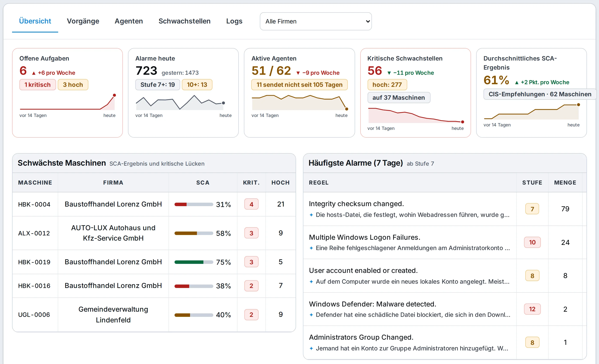Click the MENGE column header
The height and width of the screenshot is (364, 599).
click(x=565, y=183)
